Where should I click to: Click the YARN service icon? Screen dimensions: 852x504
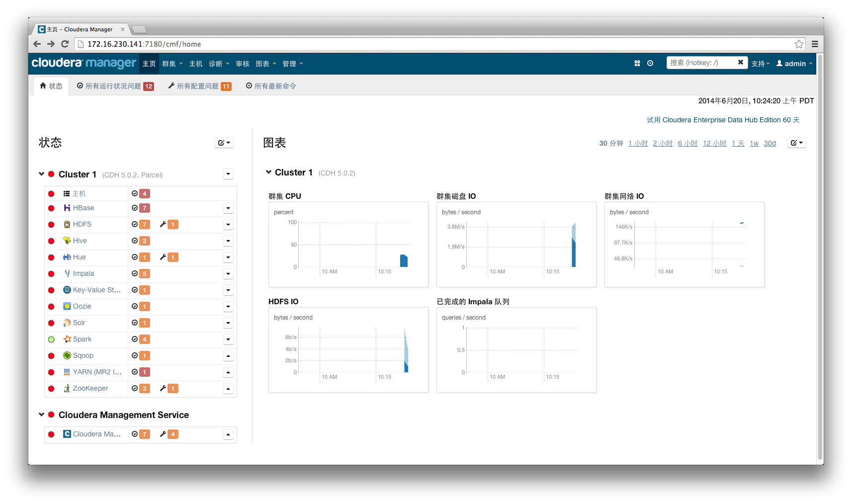(67, 372)
